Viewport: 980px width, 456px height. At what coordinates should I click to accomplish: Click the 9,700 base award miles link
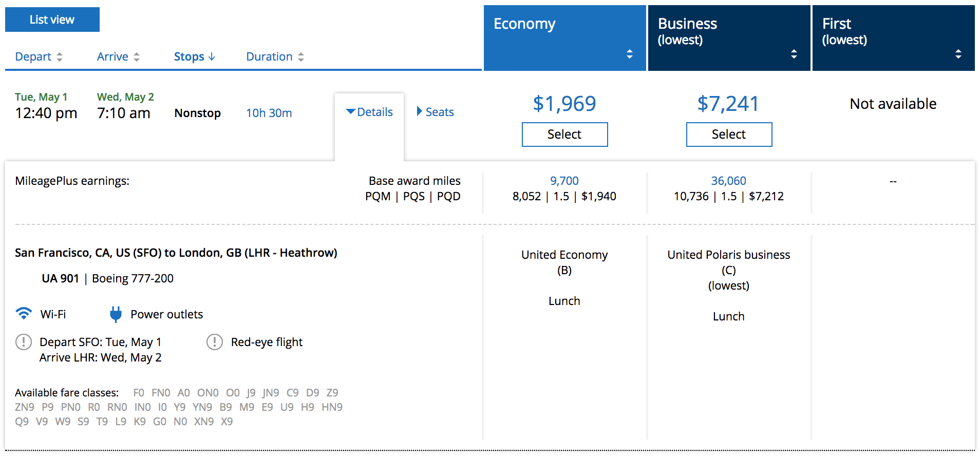pos(564,181)
